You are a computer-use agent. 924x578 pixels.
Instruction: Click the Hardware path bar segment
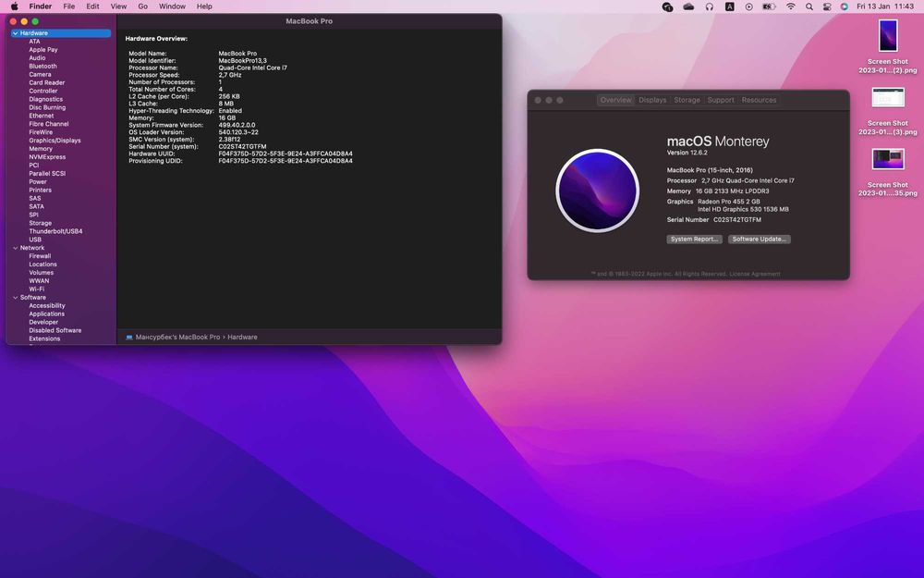242,338
